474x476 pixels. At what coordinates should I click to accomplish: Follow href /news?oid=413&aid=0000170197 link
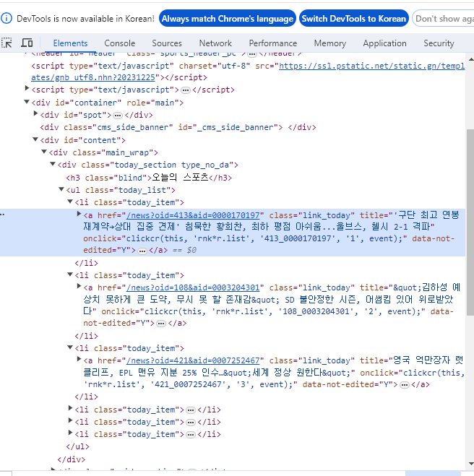click(193, 215)
